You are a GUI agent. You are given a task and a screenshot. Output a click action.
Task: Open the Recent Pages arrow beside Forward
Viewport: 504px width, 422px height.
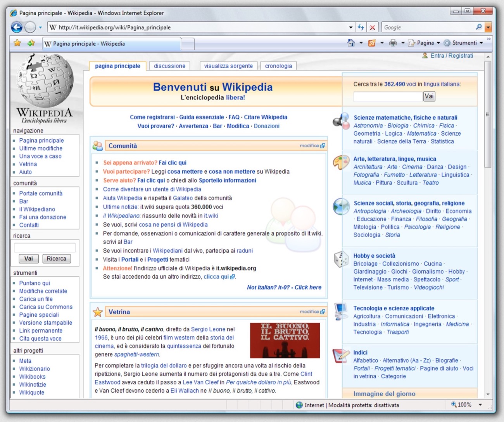pyautogui.click(x=40, y=28)
